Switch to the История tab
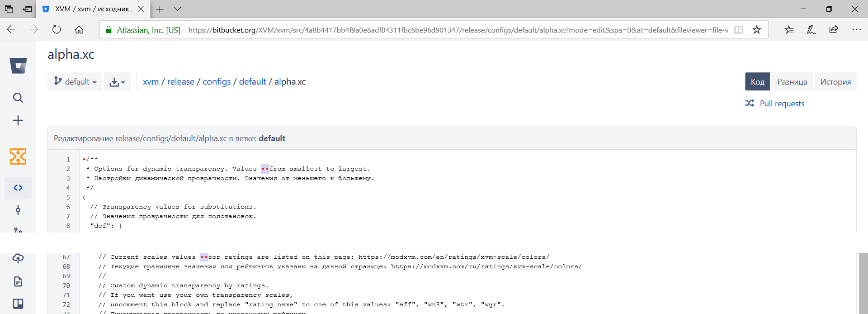Image resolution: width=868 pixels, height=314 pixels. 835,82
